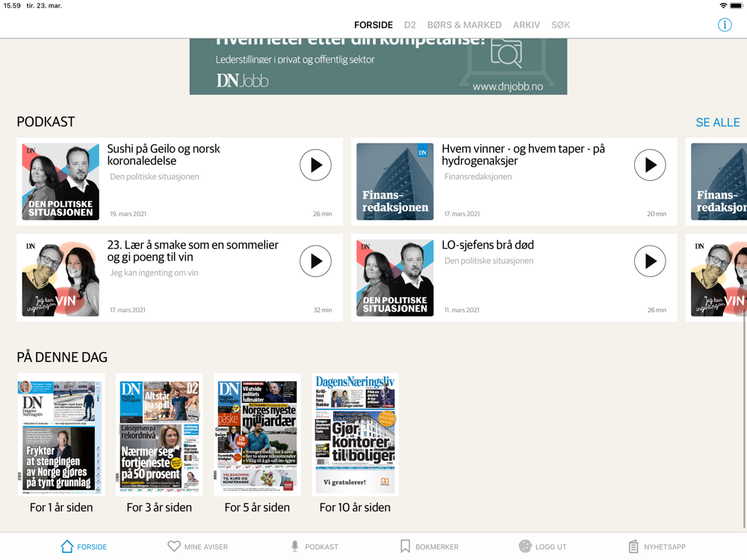This screenshot has height=560, width=747.
Task: Play the sommelier wine podcast episode
Action: coord(315,261)
